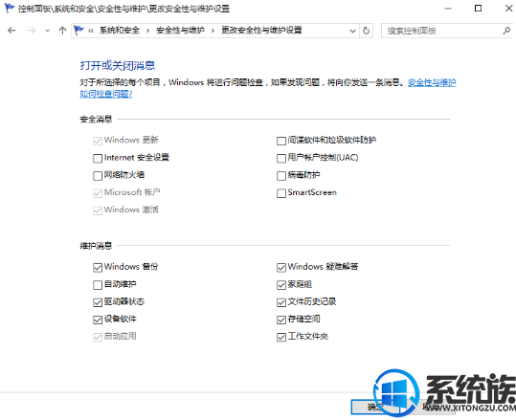The image size is (516, 420).
Task: Uncheck Windows 备份 checkbox
Action: click(98, 267)
